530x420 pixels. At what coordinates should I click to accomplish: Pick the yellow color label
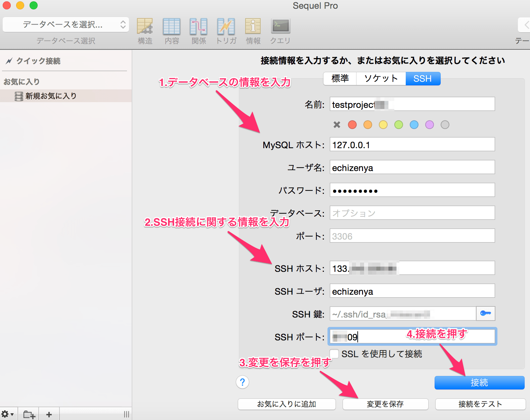383,125
